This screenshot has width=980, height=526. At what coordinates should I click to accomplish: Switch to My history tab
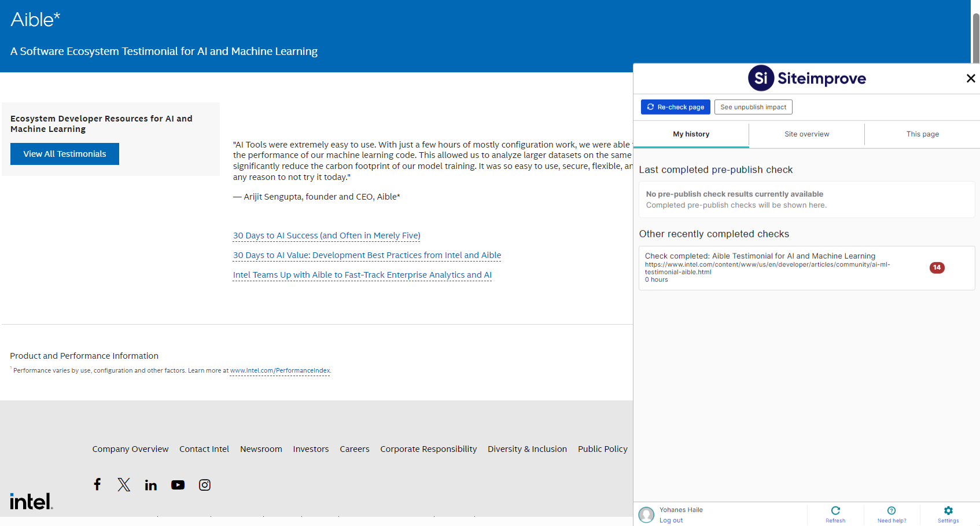tap(691, 134)
